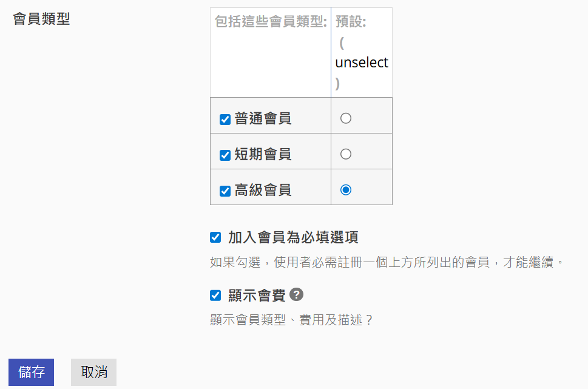This screenshot has height=389, width=588.
Task: Toggle 加入會員為必填選項 checkbox
Action: (215, 237)
